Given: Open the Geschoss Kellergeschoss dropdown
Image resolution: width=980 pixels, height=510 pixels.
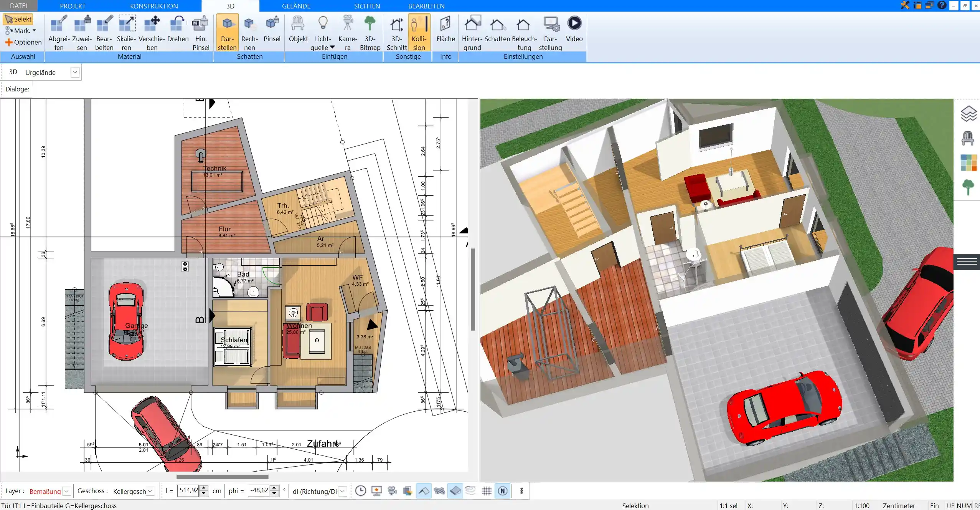Looking at the screenshot, I should (x=150, y=491).
